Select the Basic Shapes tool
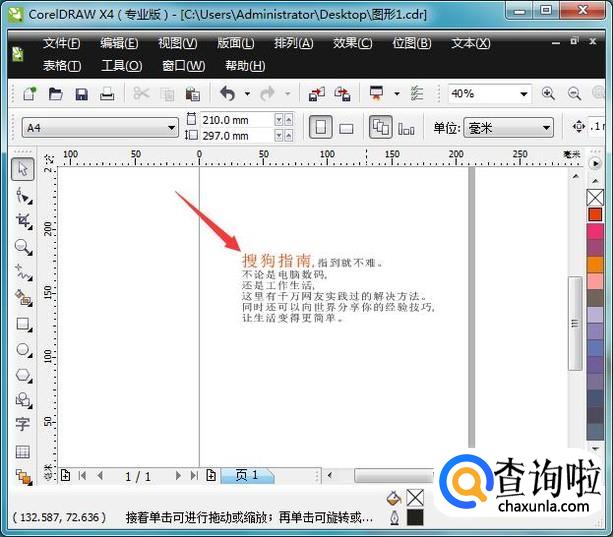This screenshot has height=537, width=613. tap(23, 400)
